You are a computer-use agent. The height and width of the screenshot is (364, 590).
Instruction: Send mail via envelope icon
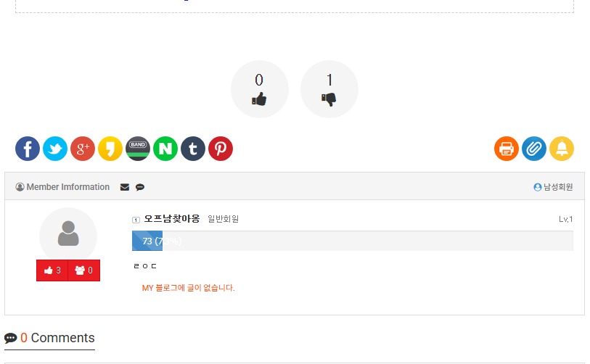125,187
